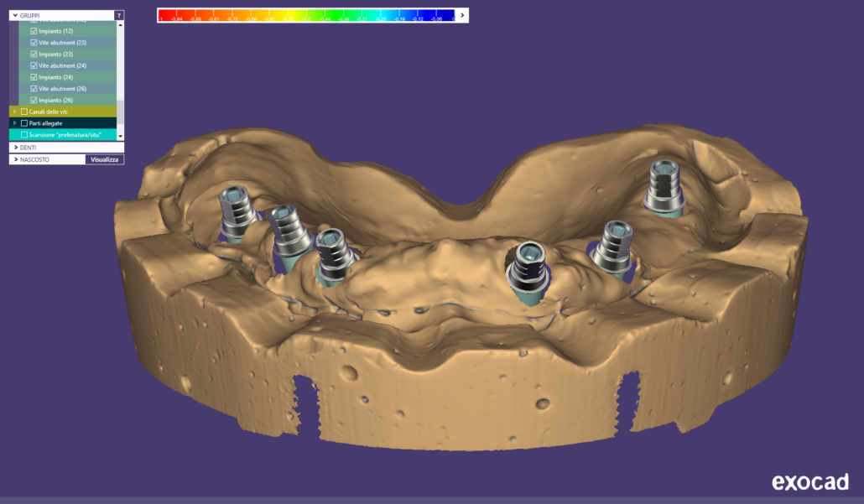Expand the DENTI section
Screen dimensions: 864x504
[x=16, y=147]
